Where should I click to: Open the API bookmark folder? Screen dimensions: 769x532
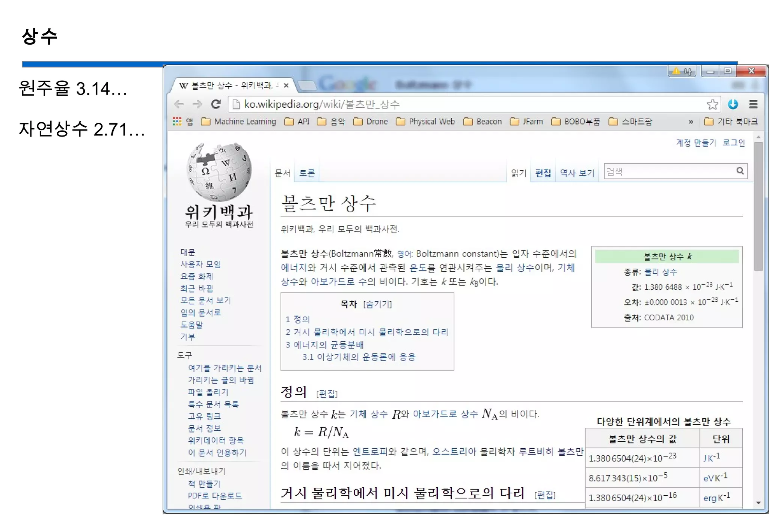click(297, 122)
